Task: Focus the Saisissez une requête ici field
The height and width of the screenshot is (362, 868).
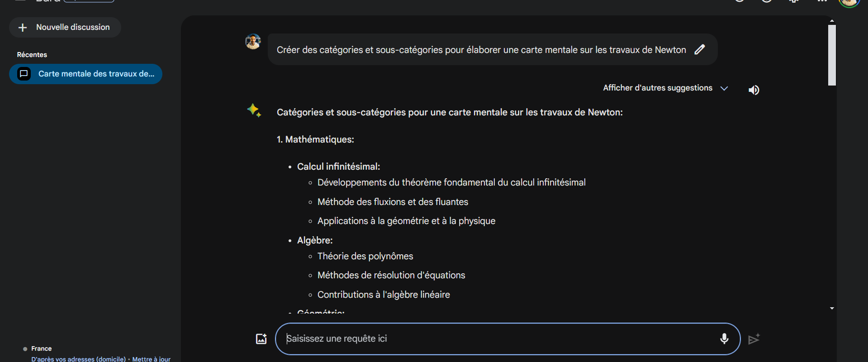Action: (498, 339)
